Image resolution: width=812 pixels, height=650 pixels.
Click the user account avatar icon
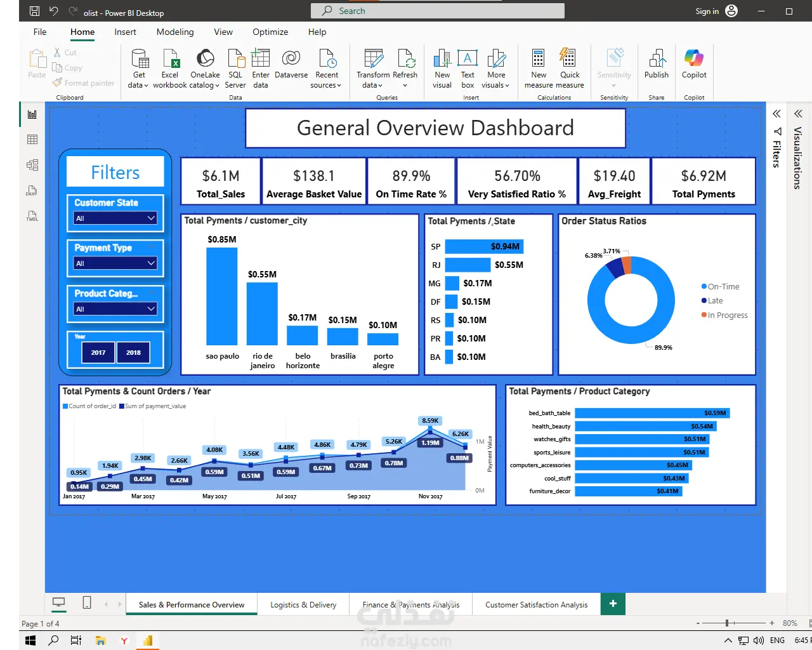click(731, 11)
